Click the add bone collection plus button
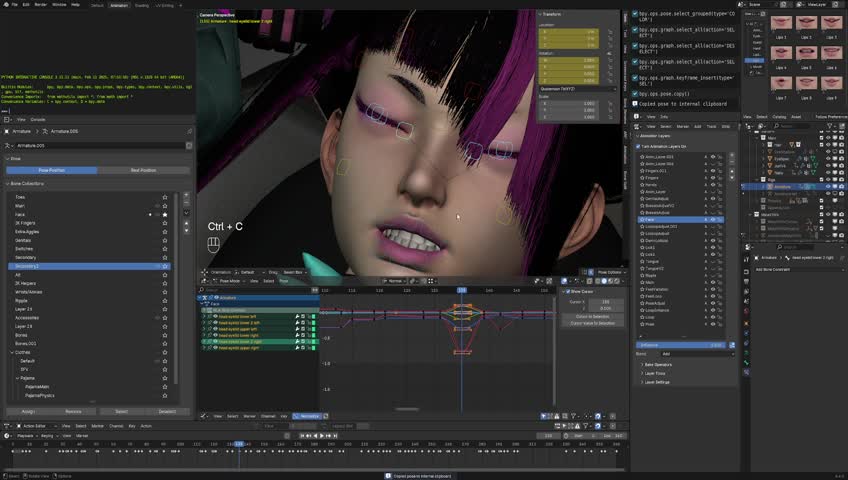848x480 pixels. click(x=187, y=194)
